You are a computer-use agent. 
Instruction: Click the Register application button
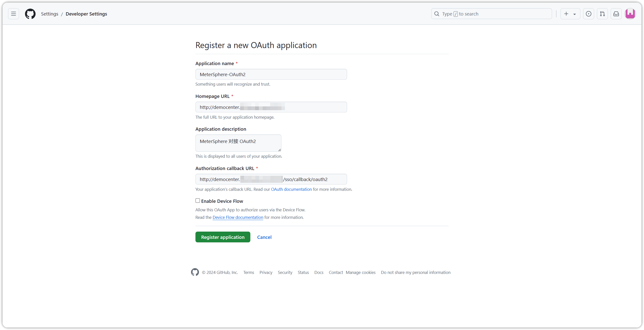223,237
